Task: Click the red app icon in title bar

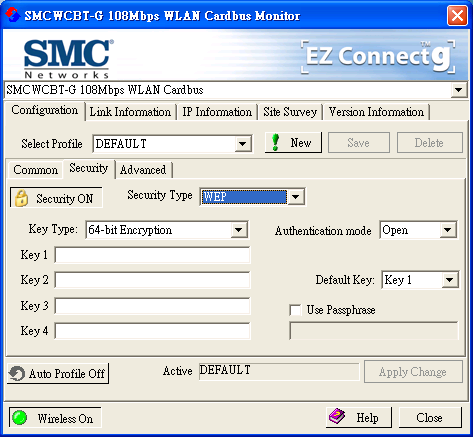Action: coord(13,15)
